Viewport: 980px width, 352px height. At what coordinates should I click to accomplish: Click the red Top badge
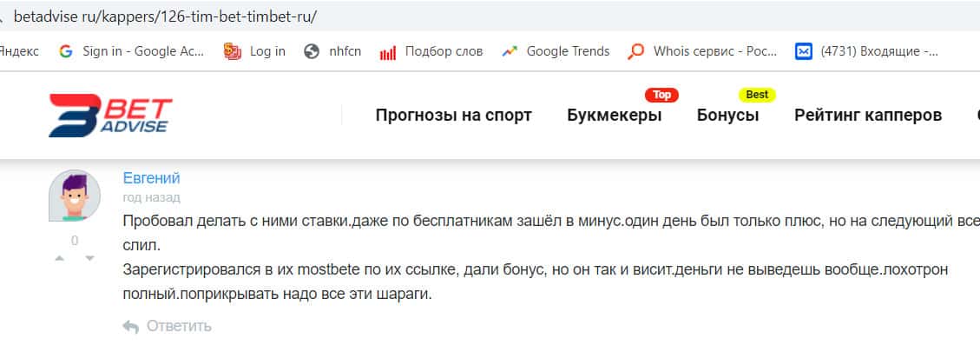click(661, 95)
